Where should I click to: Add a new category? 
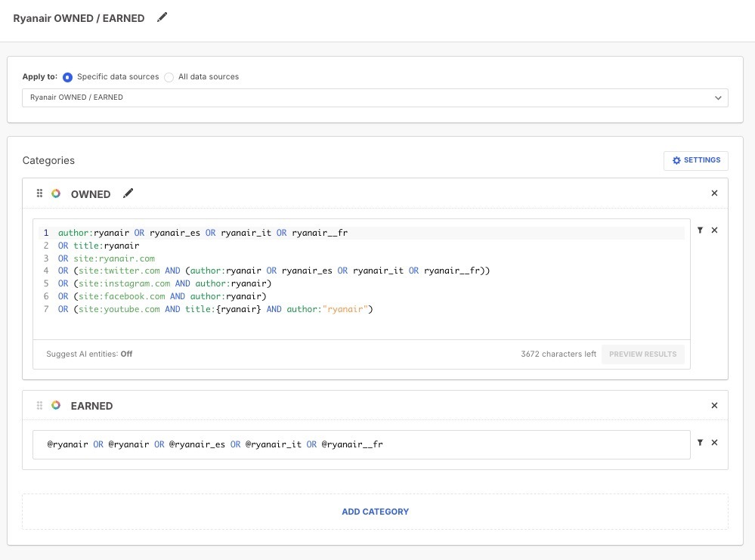(x=375, y=512)
